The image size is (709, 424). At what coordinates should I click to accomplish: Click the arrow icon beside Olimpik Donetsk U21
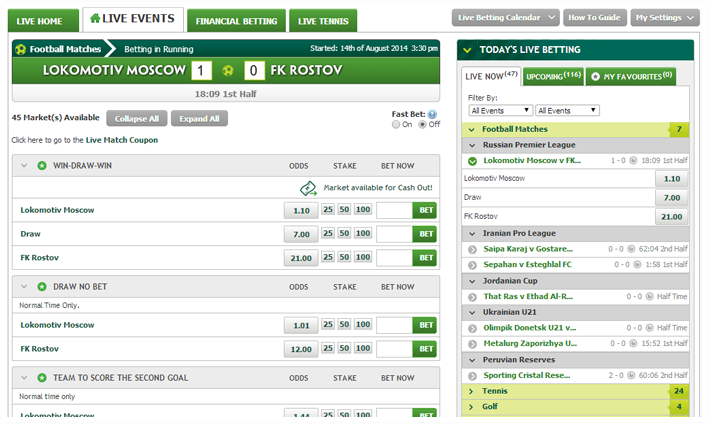(473, 328)
